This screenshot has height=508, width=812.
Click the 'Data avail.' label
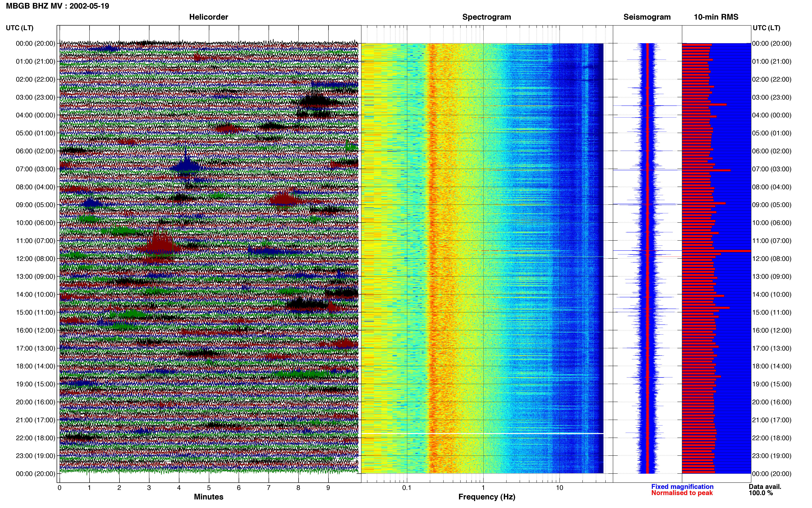tap(765, 486)
